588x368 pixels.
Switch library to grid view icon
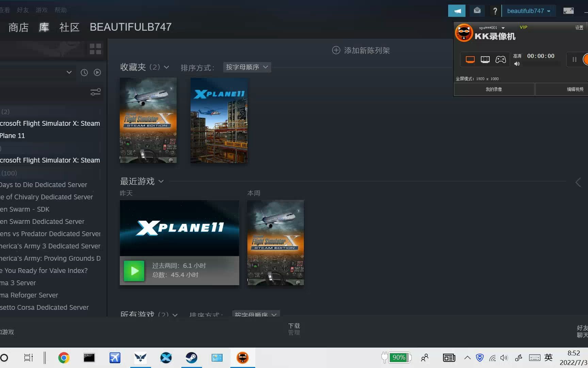[x=95, y=49]
